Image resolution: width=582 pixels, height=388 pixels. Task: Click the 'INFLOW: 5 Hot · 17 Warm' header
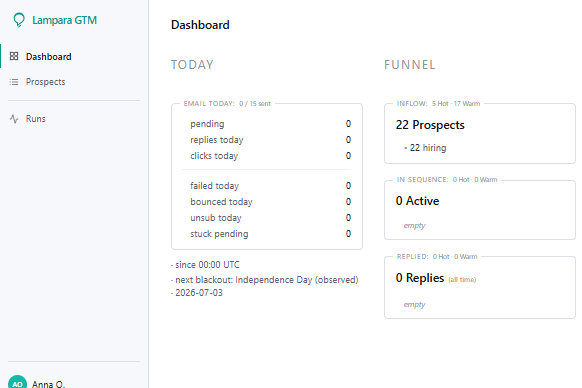438,104
